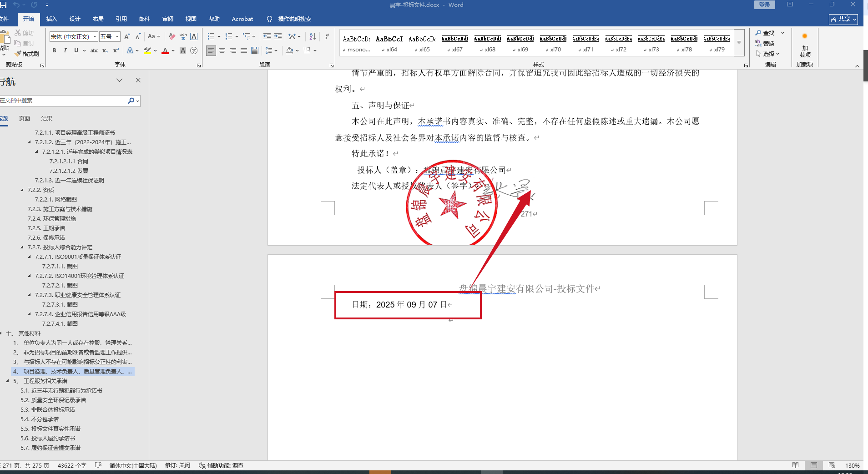Image resolution: width=868 pixels, height=474 pixels.
Task: Toggle bold formatting
Action: 54,50
